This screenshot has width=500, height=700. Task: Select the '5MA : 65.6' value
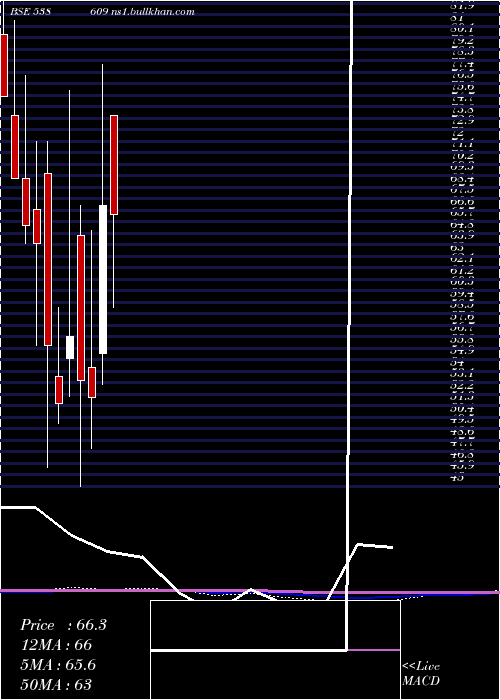[58, 665]
